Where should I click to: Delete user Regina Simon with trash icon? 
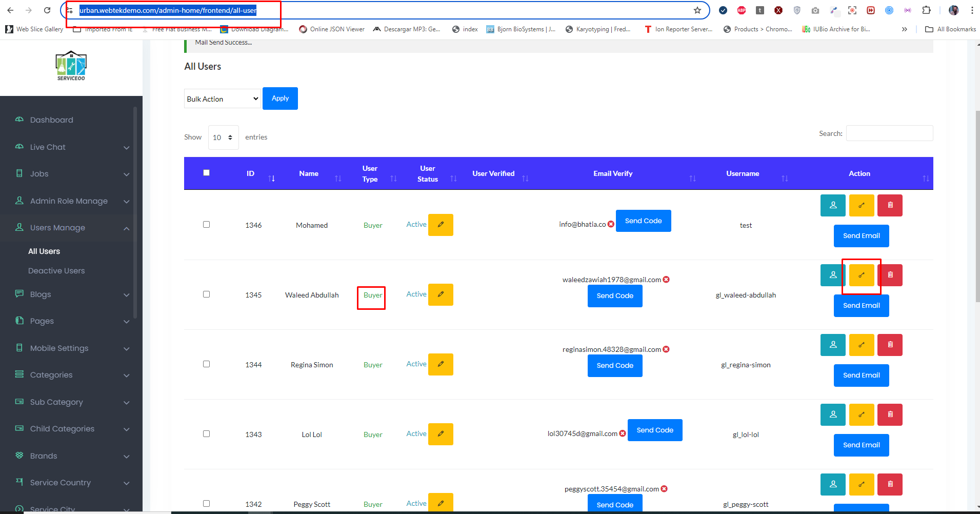pos(890,345)
